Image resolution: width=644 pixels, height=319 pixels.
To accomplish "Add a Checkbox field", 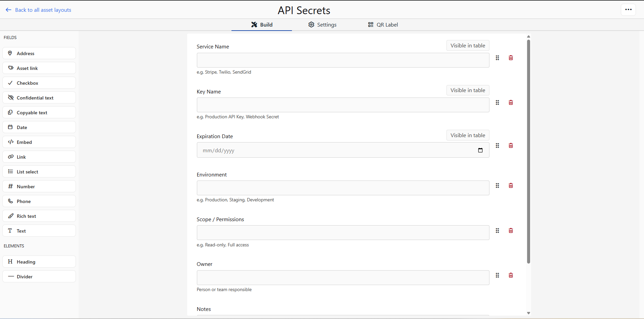I will [x=39, y=83].
